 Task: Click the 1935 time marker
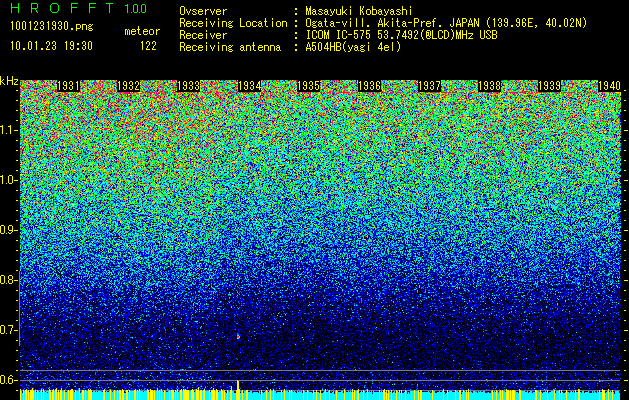click(x=308, y=86)
